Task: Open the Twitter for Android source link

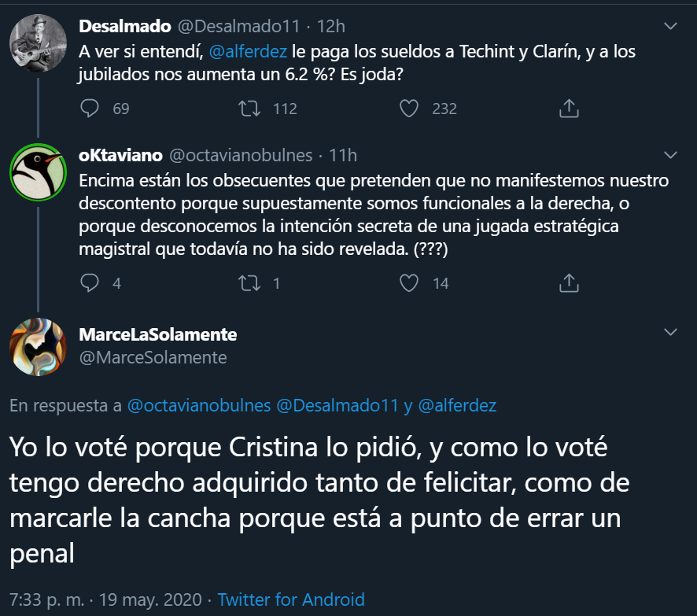Action: point(291,599)
